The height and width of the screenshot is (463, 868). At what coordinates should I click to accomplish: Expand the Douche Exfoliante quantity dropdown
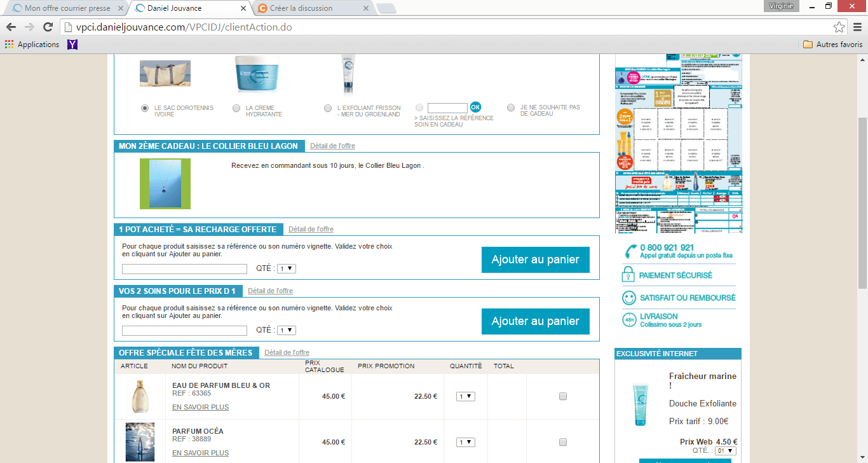pos(725,451)
